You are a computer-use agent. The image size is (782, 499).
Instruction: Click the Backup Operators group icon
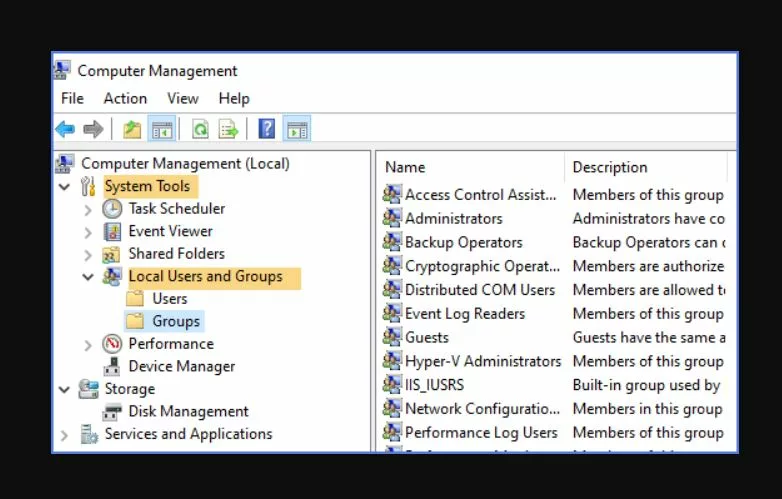tap(392, 242)
